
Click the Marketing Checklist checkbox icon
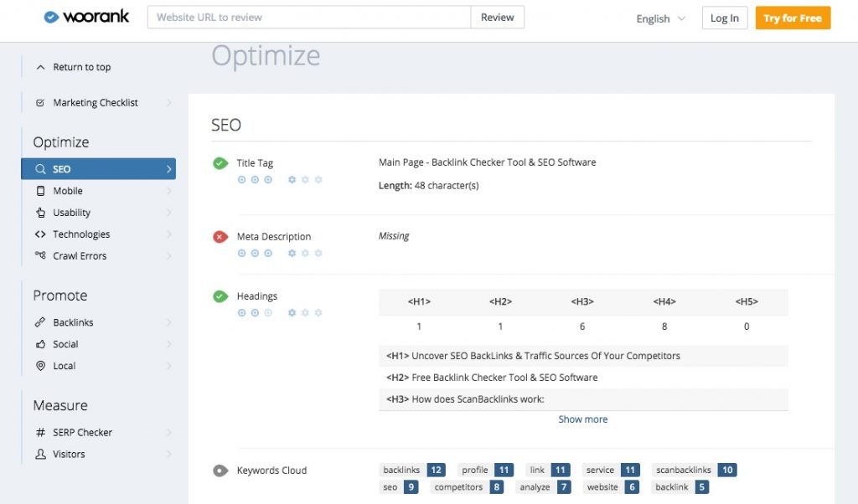(x=40, y=103)
